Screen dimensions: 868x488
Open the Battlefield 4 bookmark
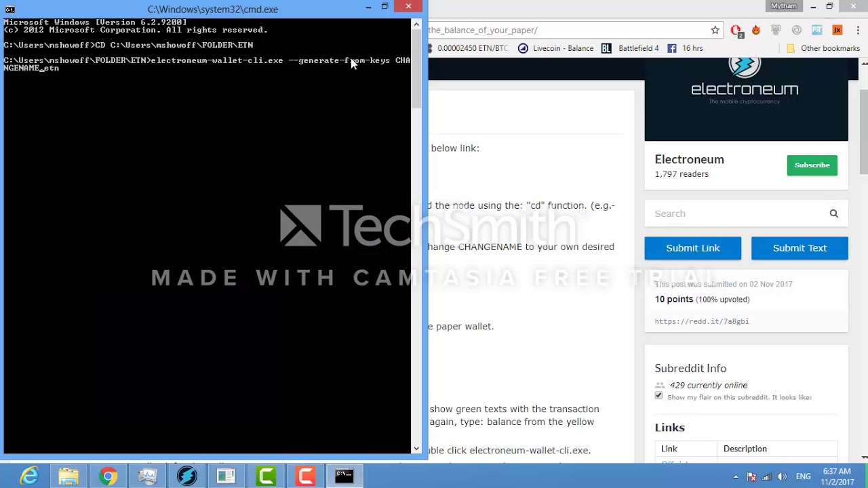click(x=630, y=48)
